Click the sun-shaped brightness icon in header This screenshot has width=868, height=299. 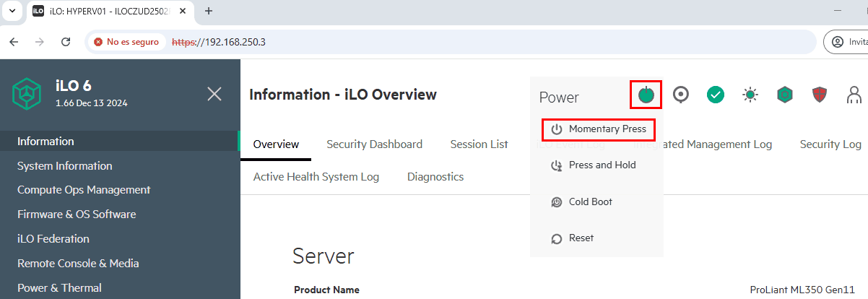[751, 95]
